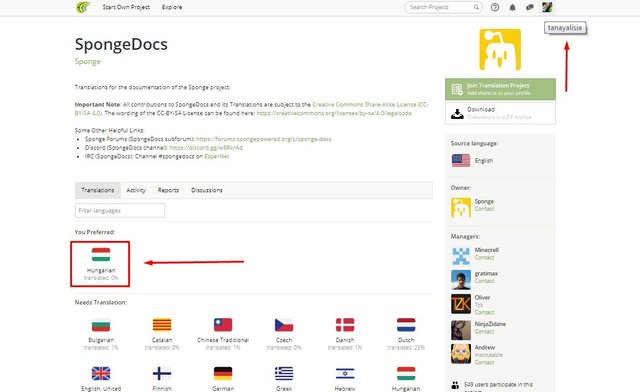Open Hebrew translation flag

(x=345, y=373)
